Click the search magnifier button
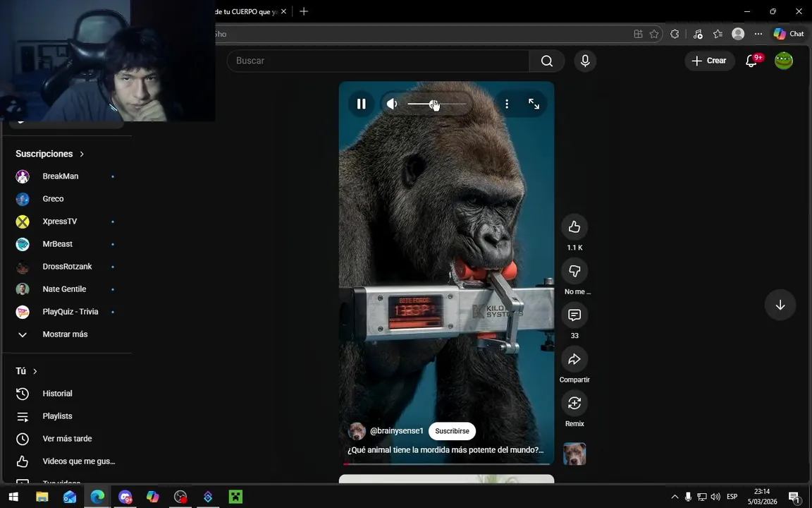This screenshot has height=508, width=812. click(547, 61)
